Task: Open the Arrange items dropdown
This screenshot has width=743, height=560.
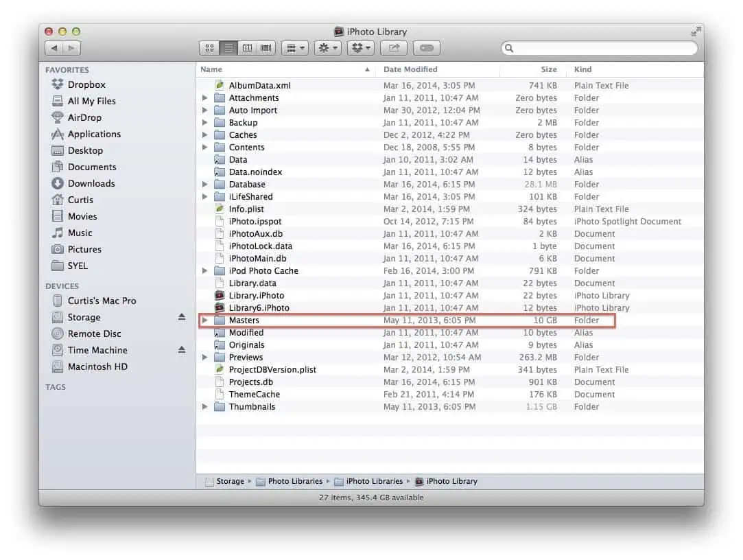Action: [x=294, y=48]
